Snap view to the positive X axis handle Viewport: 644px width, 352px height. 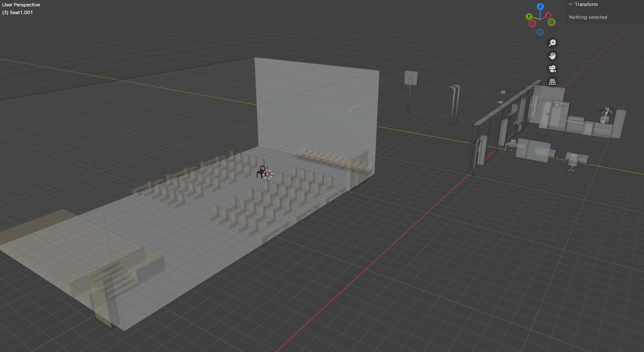548,15
